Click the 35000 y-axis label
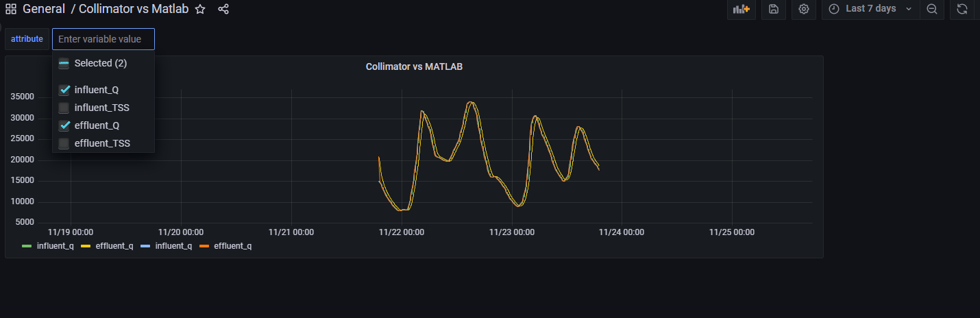The image size is (980, 318). (x=23, y=97)
